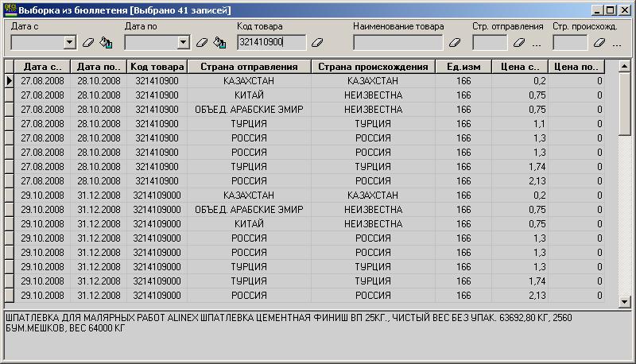
Task: Clear the 'Код товара' field using the eraser icon
Action: point(318,42)
